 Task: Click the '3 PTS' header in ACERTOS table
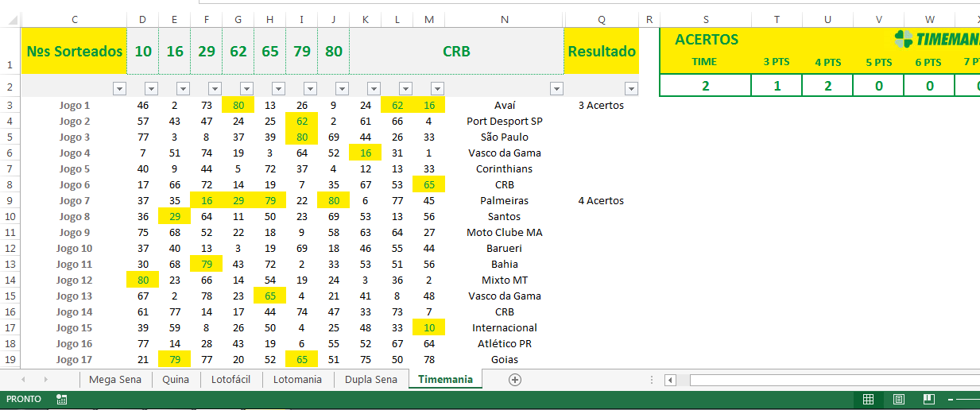click(777, 62)
